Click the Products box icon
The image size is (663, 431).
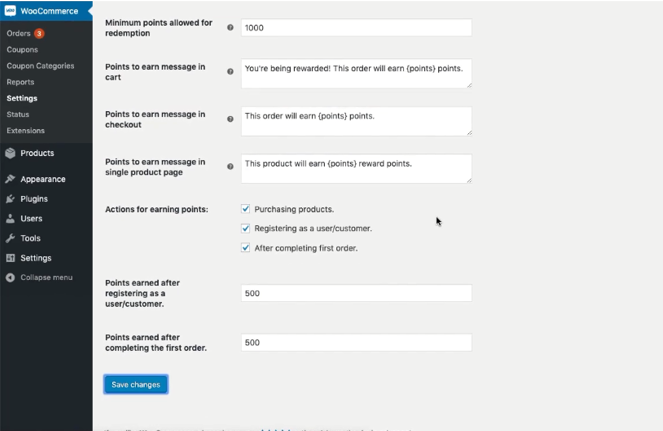10,153
